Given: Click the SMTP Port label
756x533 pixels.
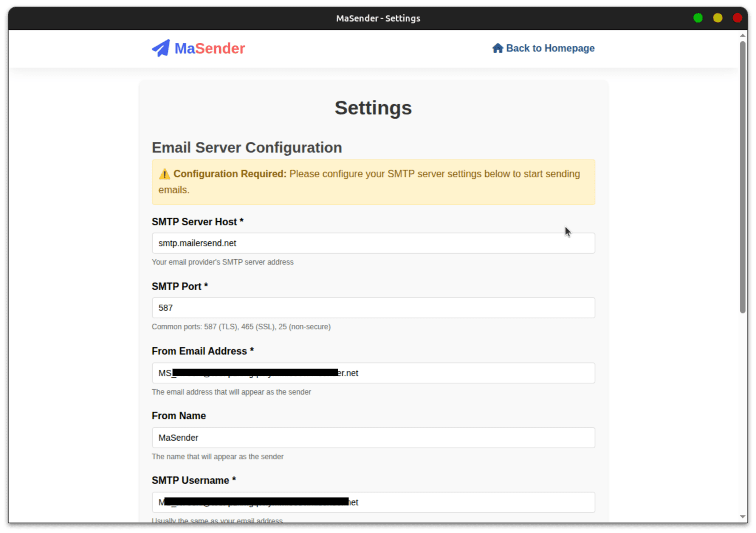Looking at the screenshot, I should (x=180, y=287).
